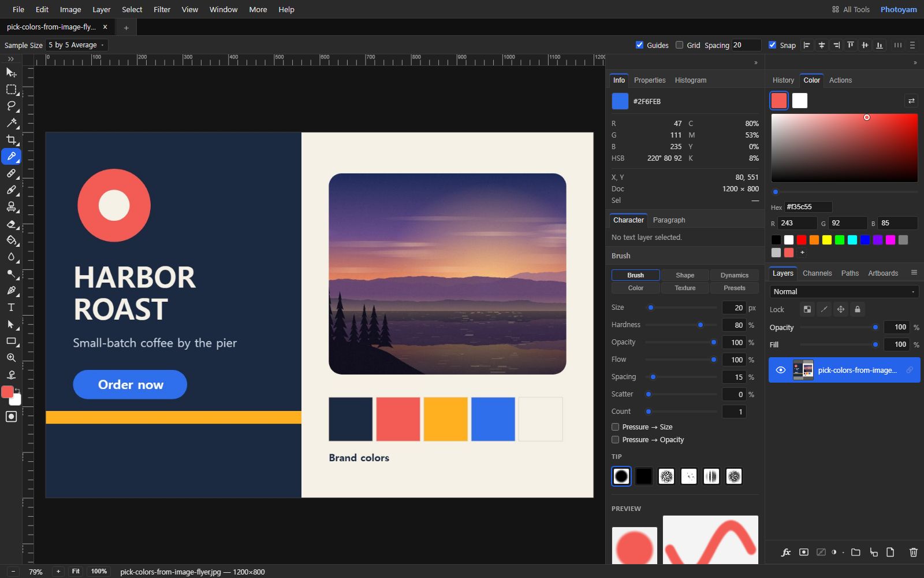924x578 pixels.
Task: Select the Eyedropper tool
Action: [x=11, y=156]
